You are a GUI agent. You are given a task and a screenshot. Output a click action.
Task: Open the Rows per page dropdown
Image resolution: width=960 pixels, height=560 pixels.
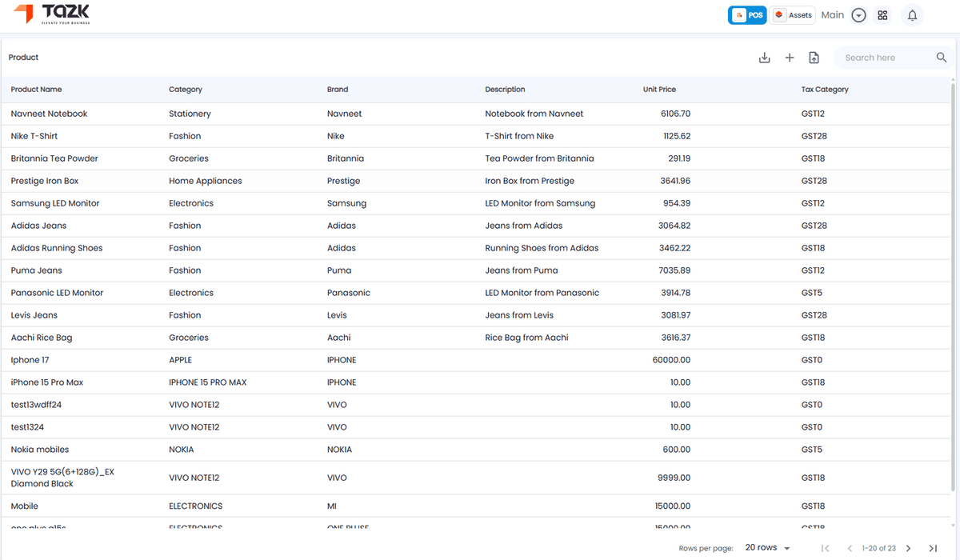[x=767, y=548]
